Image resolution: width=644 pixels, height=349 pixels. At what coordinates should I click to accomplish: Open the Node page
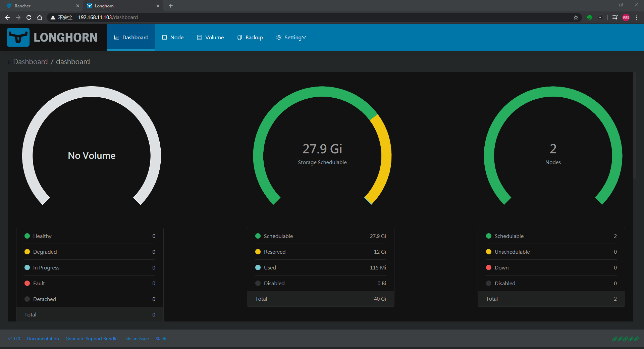(x=173, y=37)
